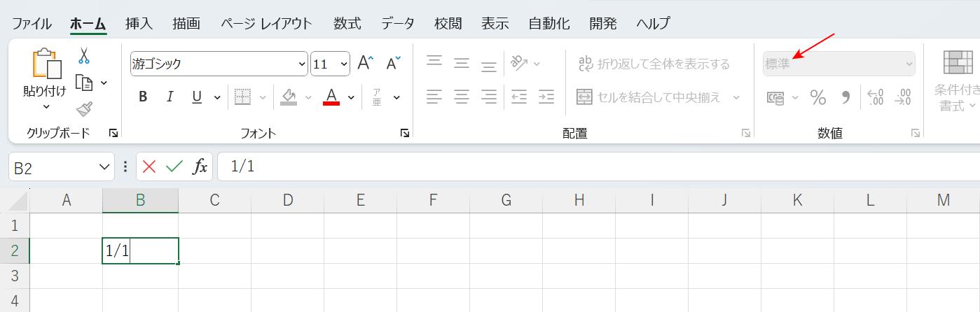Click the Increase Font Size icon

pos(365,64)
